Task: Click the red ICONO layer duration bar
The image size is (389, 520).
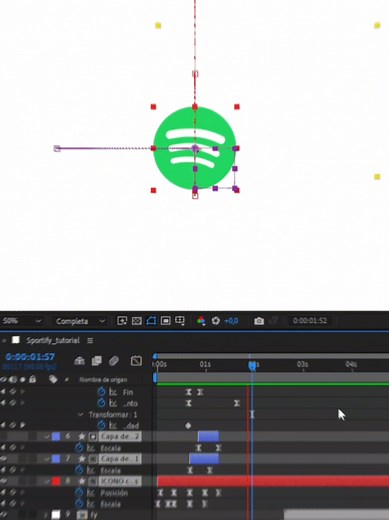Action: [273, 481]
